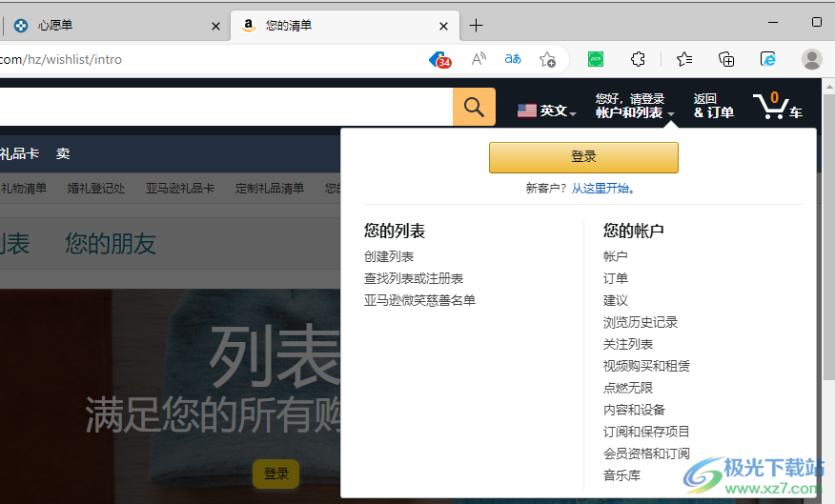Click the address bar URL
This screenshot has width=835, height=504.
61,59
